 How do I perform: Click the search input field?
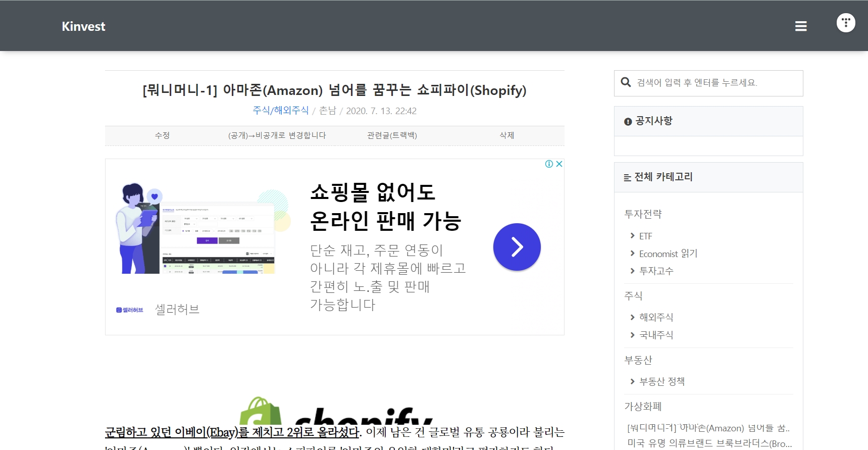[708, 83]
